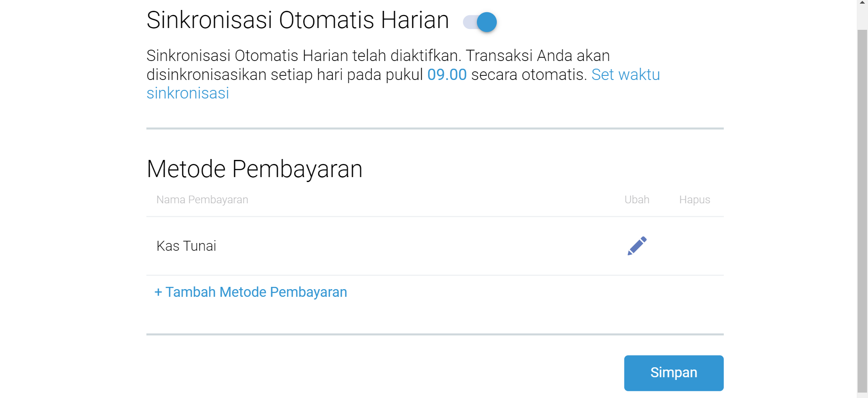The width and height of the screenshot is (868, 398).
Task: Click the divider line below the sync section
Action: point(435,128)
